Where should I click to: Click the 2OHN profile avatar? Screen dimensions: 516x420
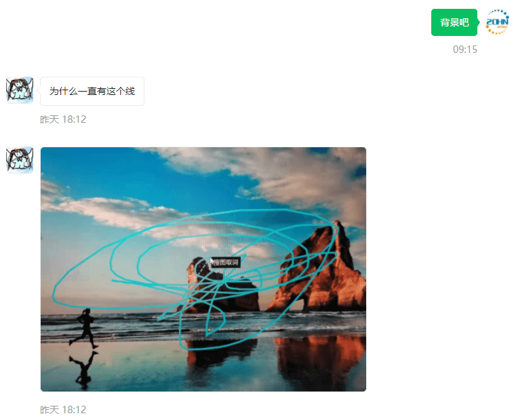point(497,22)
